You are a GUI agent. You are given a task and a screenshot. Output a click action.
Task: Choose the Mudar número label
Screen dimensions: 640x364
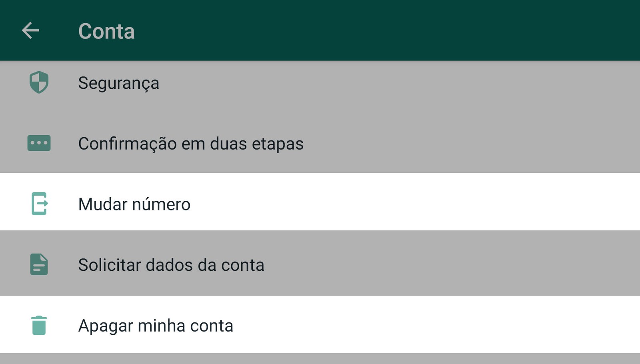click(134, 204)
